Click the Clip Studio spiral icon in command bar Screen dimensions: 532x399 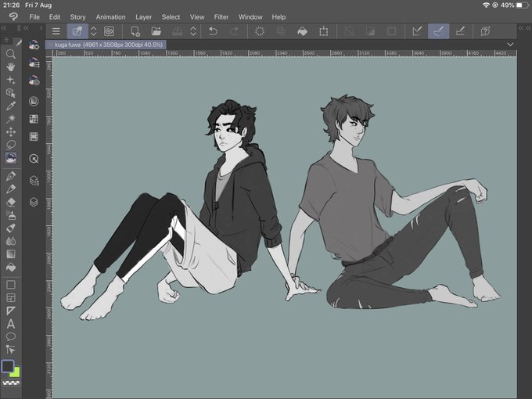point(109,31)
